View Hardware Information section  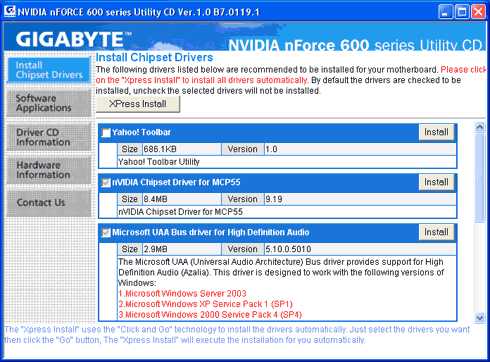(49, 170)
